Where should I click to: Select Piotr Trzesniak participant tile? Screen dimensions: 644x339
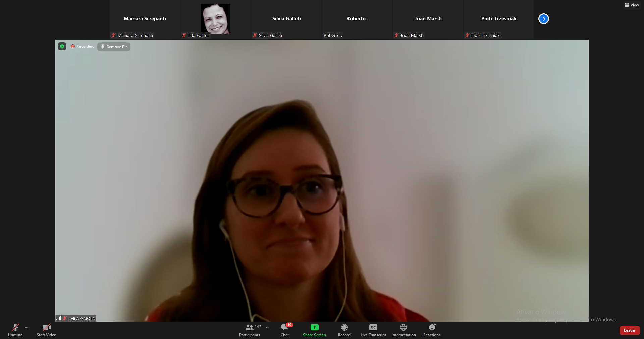coord(498,19)
